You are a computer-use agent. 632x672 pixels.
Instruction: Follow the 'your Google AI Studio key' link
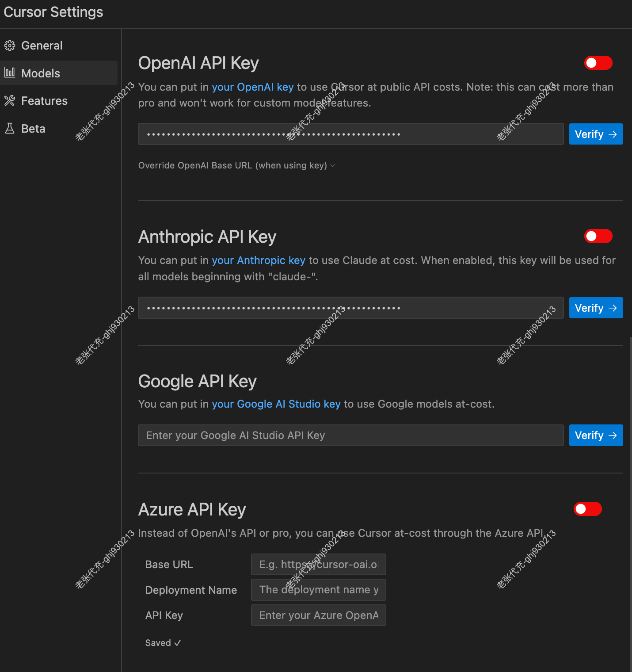point(276,404)
